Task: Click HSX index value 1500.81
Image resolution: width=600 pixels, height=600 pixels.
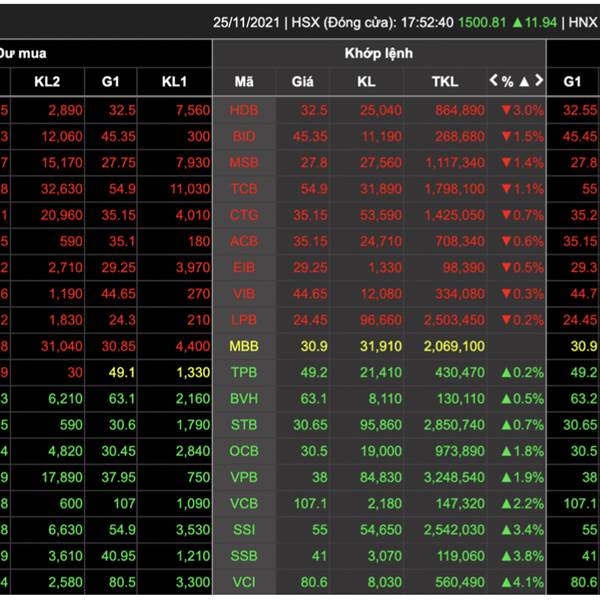Action: click(482, 23)
